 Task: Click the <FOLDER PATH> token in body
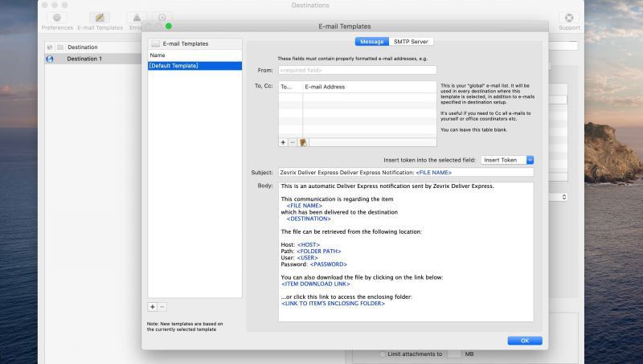[x=318, y=251]
